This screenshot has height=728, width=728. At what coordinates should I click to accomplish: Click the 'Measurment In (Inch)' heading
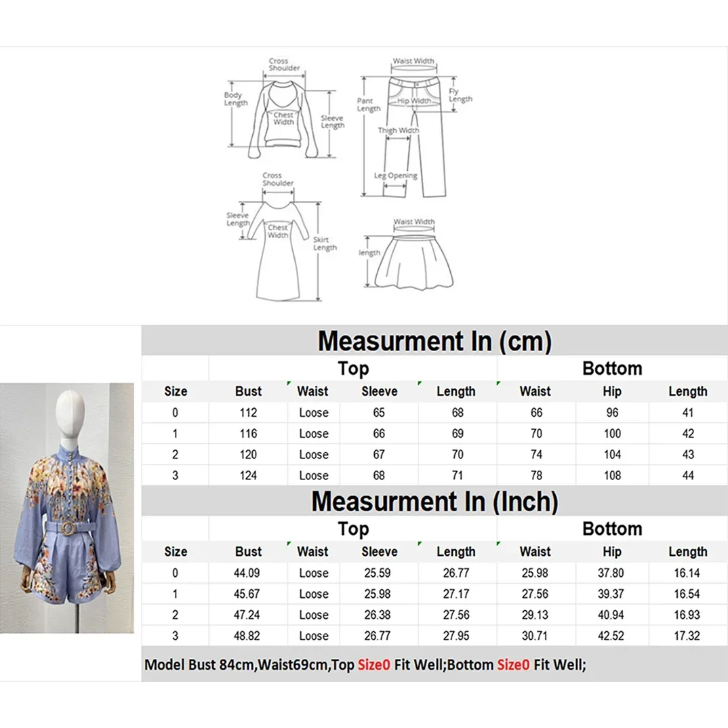coord(434,502)
